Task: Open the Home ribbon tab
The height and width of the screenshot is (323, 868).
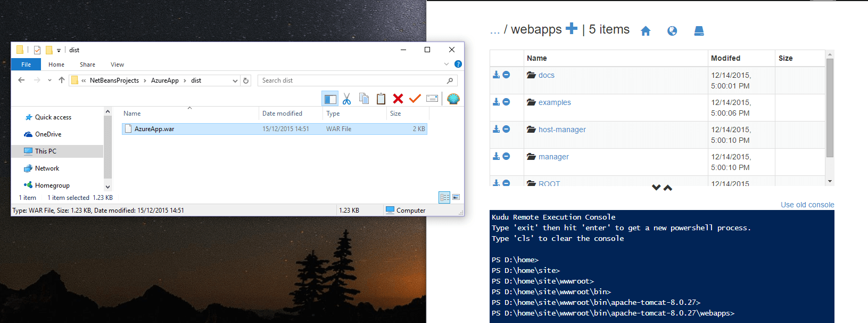Action: point(56,64)
